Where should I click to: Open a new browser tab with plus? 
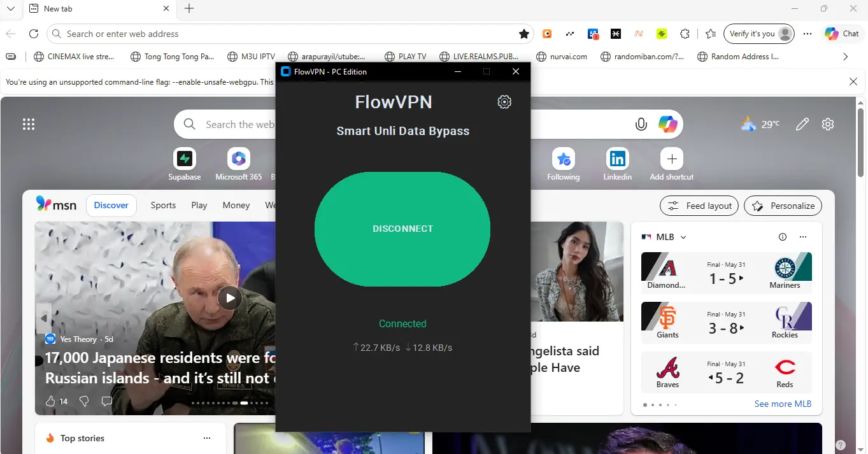pyautogui.click(x=189, y=8)
